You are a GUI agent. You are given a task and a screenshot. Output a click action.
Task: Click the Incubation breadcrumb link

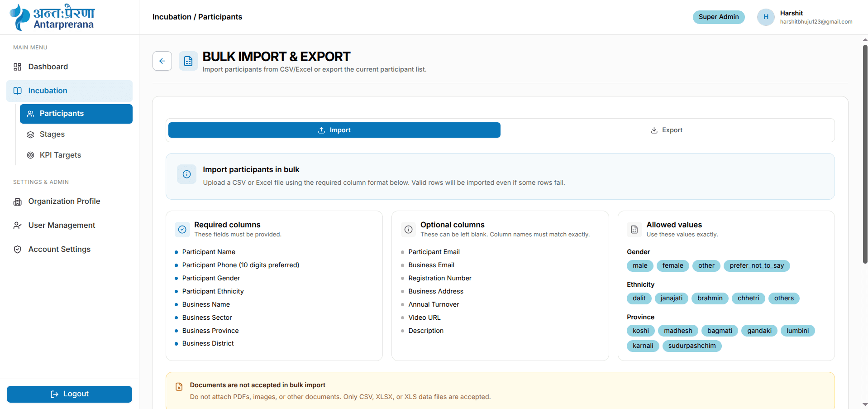(172, 17)
